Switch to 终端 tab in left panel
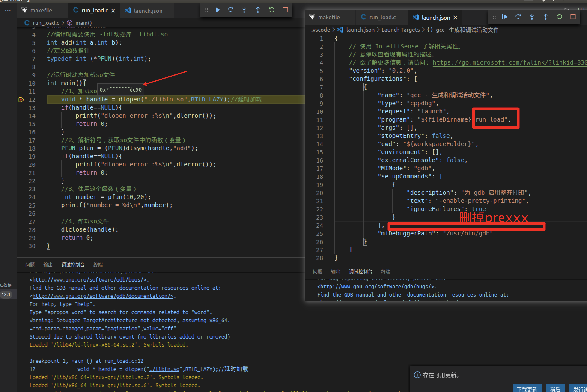This screenshot has width=587, height=392. [x=98, y=264]
